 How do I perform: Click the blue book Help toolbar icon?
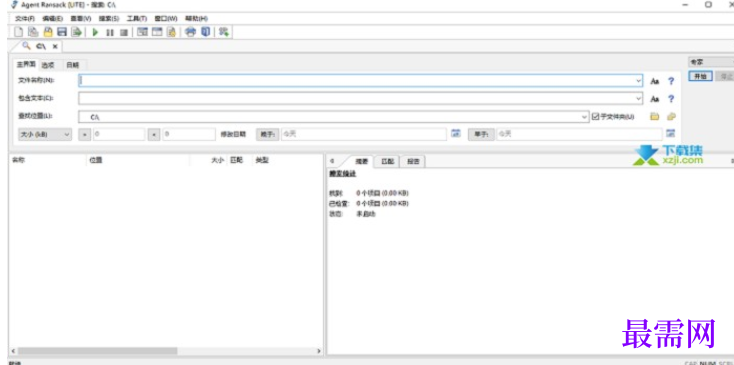206,32
